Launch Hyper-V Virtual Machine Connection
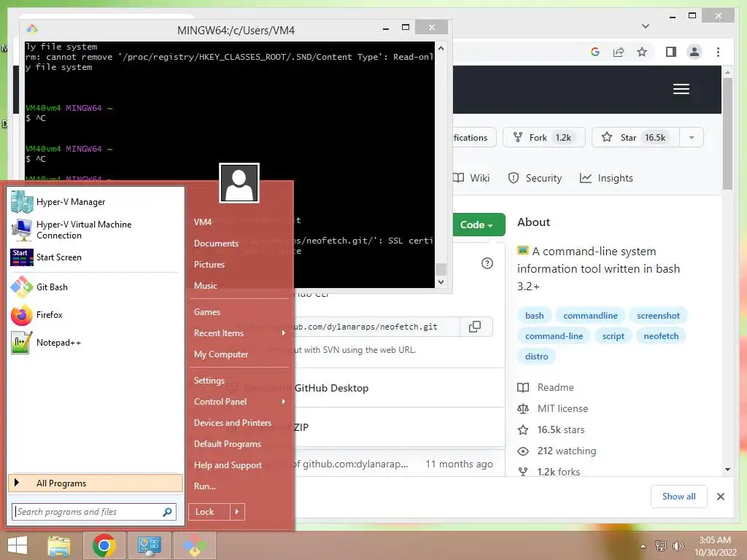Viewport: 747px width, 560px height. 95,230
